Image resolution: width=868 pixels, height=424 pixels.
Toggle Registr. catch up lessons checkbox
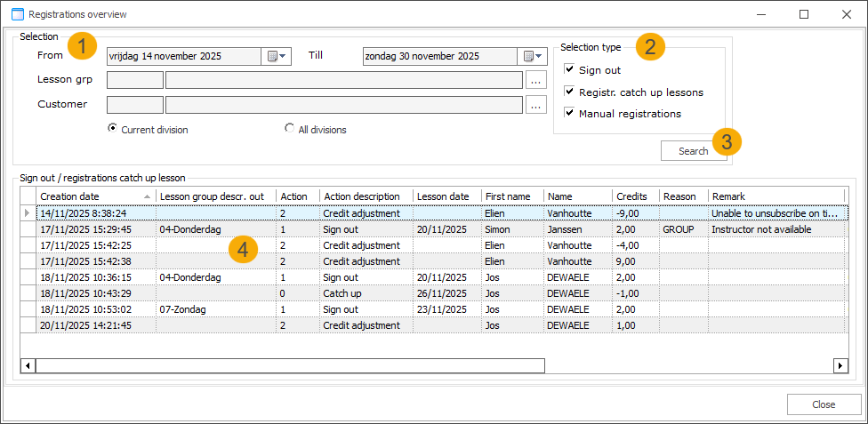click(x=569, y=92)
